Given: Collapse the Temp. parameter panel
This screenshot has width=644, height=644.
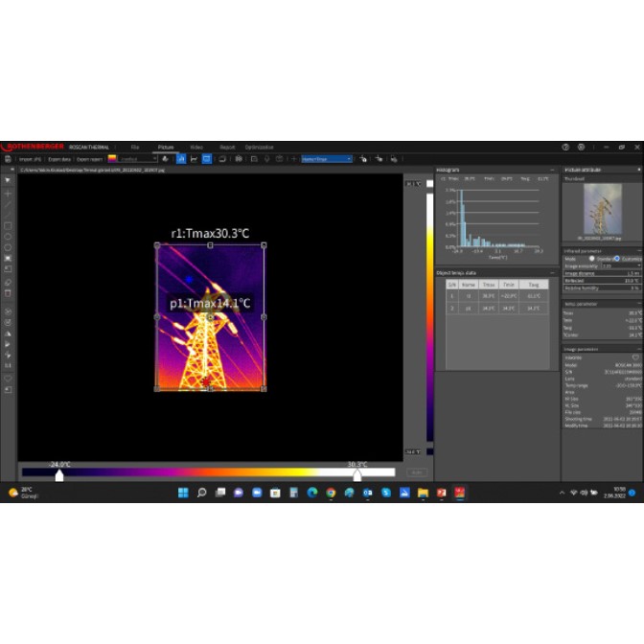Looking at the screenshot, I should [640, 304].
